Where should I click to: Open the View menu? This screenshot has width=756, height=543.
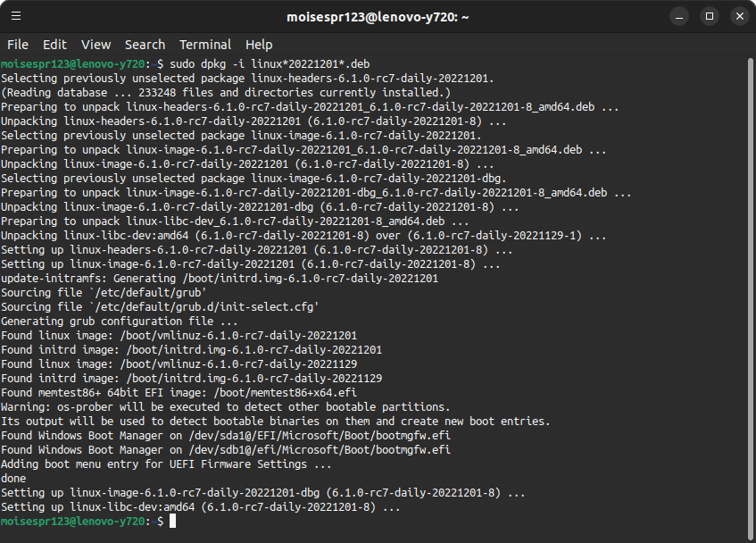pyautogui.click(x=96, y=45)
